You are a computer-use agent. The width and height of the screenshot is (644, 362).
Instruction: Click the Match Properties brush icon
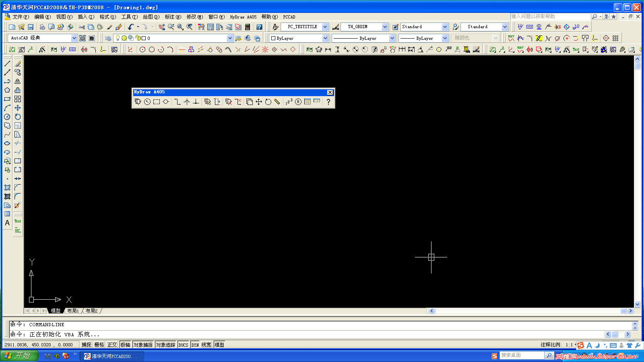click(109, 27)
